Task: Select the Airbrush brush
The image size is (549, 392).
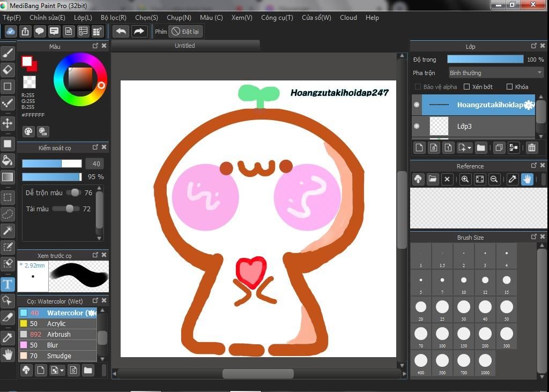Action: [x=57, y=334]
